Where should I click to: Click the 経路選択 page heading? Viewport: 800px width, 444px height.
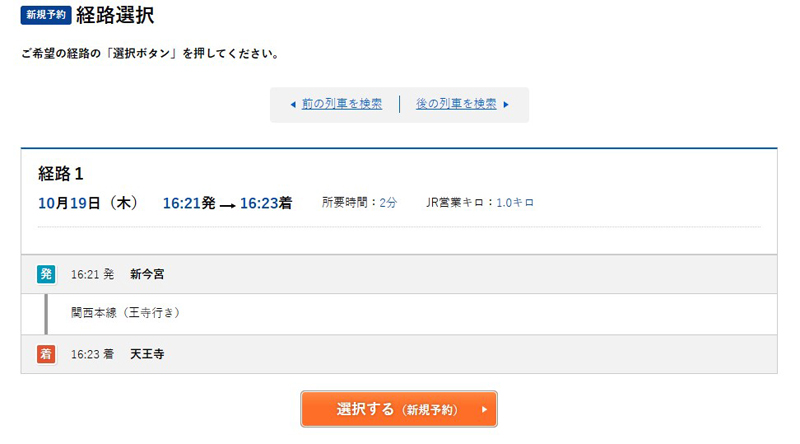tap(115, 15)
